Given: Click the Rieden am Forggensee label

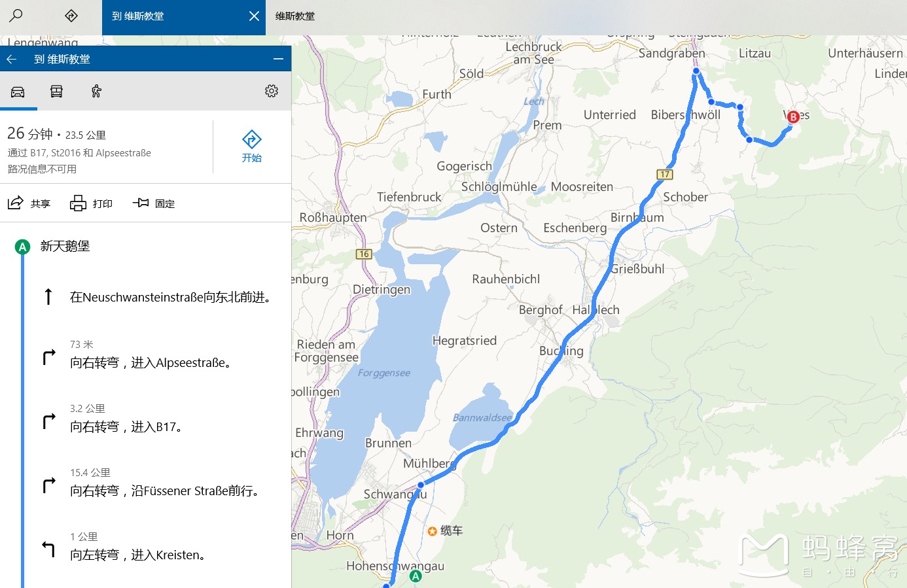Looking at the screenshot, I should tap(326, 351).
